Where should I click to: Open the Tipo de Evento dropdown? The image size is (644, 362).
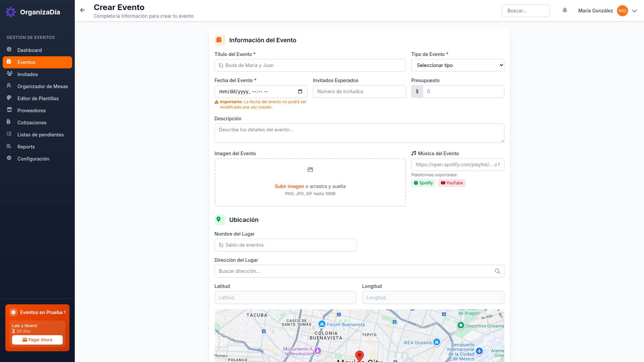click(458, 65)
